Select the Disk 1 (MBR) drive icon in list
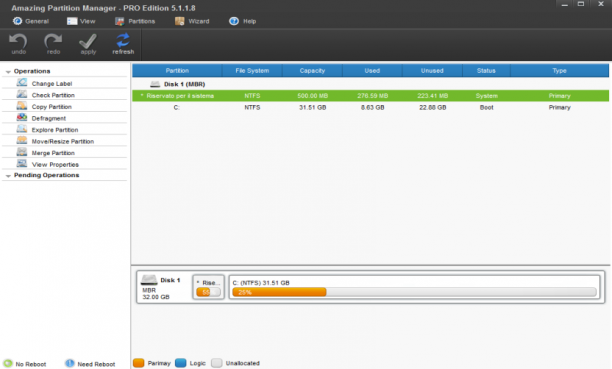612x369 pixels. pyautogui.click(x=155, y=84)
